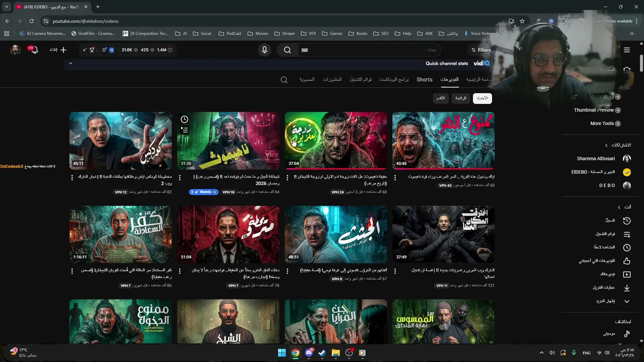
Task: Expand the Quick channel stats bar
Action: (70, 63)
